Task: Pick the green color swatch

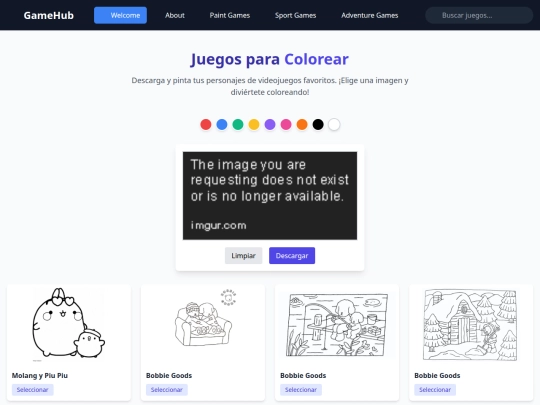Action: click(x=238, y=124)
